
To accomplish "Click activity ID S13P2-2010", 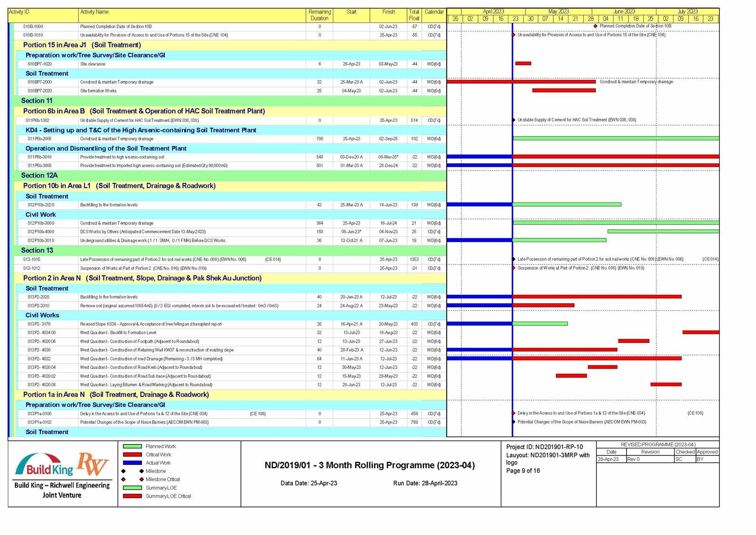I will 39,306.
